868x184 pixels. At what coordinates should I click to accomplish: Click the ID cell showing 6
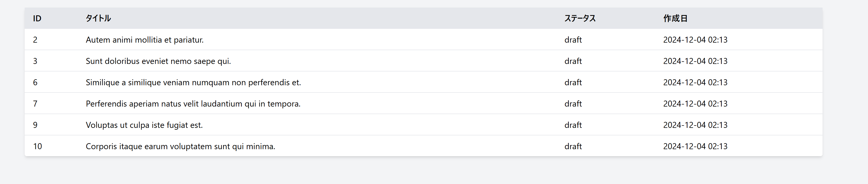35,83
